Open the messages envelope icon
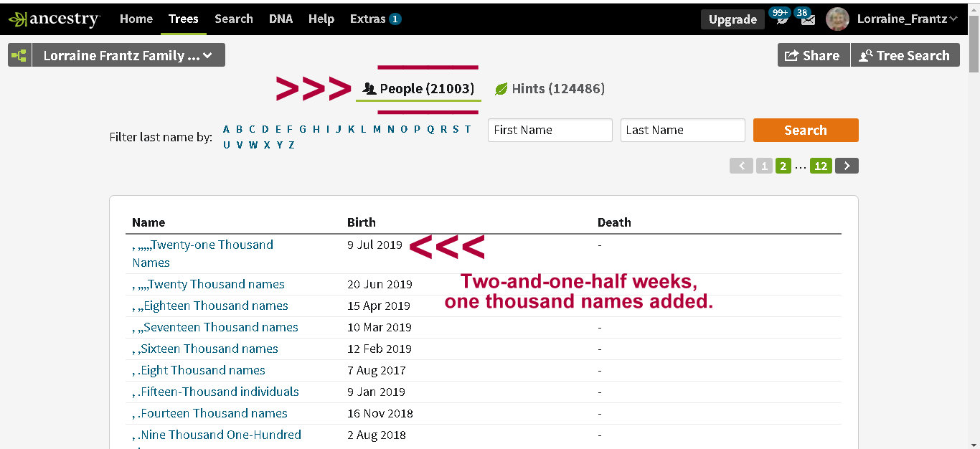 (x=807, y=20)
